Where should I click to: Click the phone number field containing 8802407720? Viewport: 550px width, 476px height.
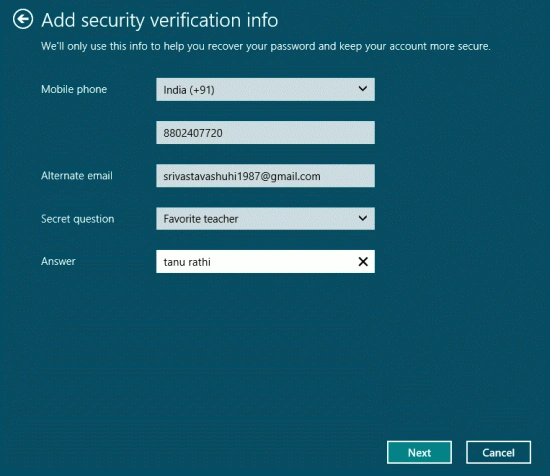pyautogui.click(x=265, y=133)
